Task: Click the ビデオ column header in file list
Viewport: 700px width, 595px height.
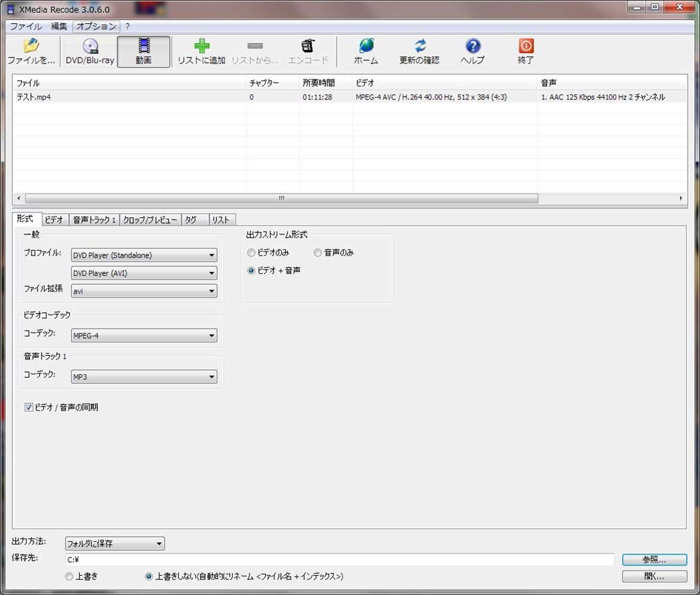Action: (444, 83)
